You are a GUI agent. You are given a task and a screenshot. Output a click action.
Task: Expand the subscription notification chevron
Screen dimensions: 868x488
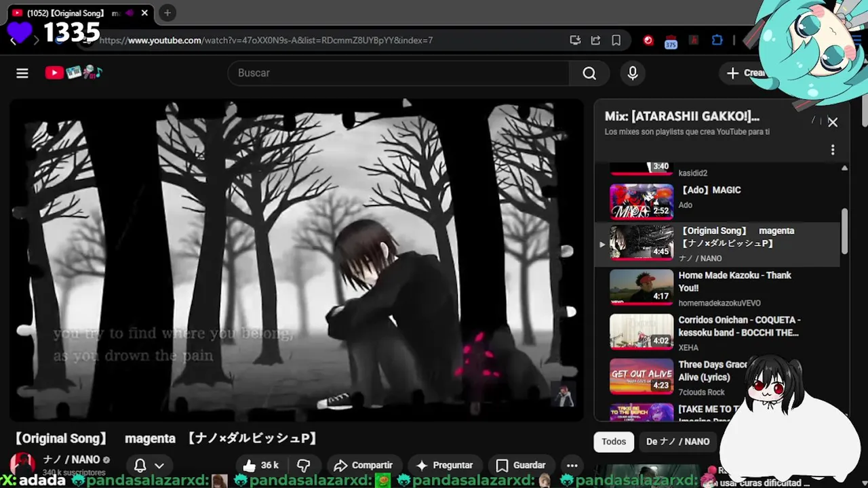click(159, 466)
